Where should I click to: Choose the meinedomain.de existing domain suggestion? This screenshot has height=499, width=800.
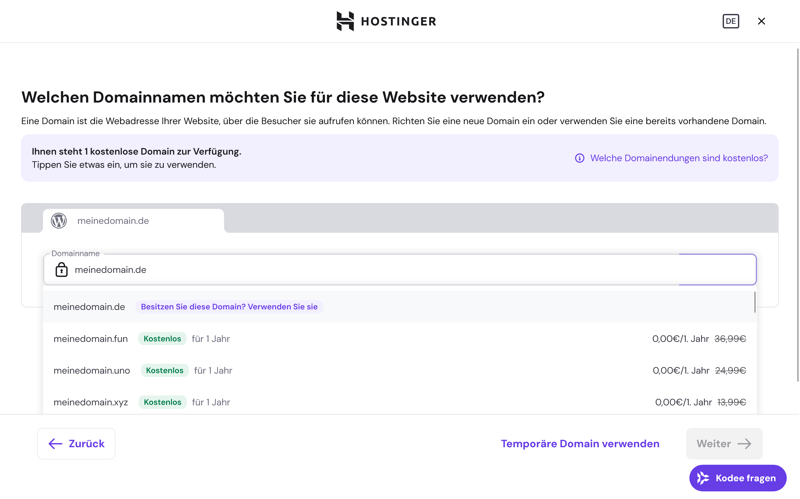[x=89, y=307]
